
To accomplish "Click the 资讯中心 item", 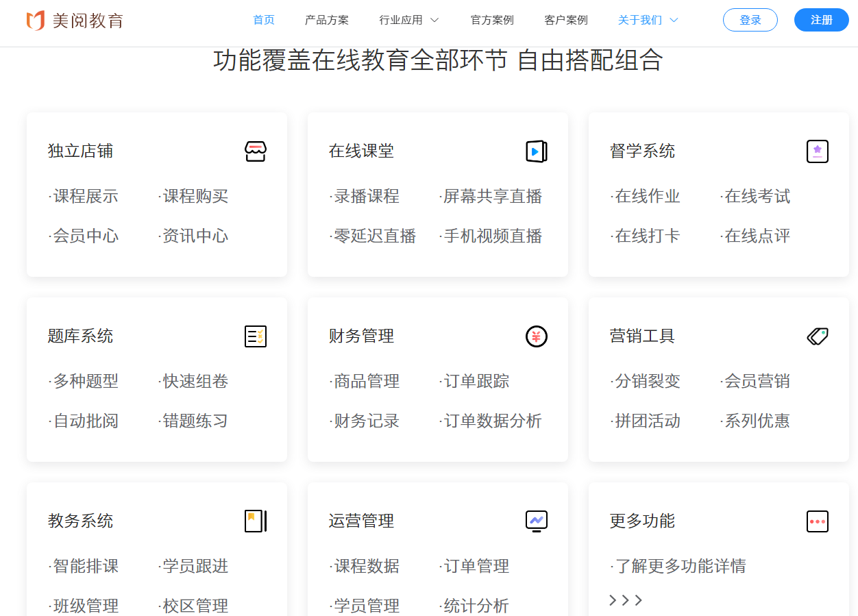I will click(x=193, y=236).
